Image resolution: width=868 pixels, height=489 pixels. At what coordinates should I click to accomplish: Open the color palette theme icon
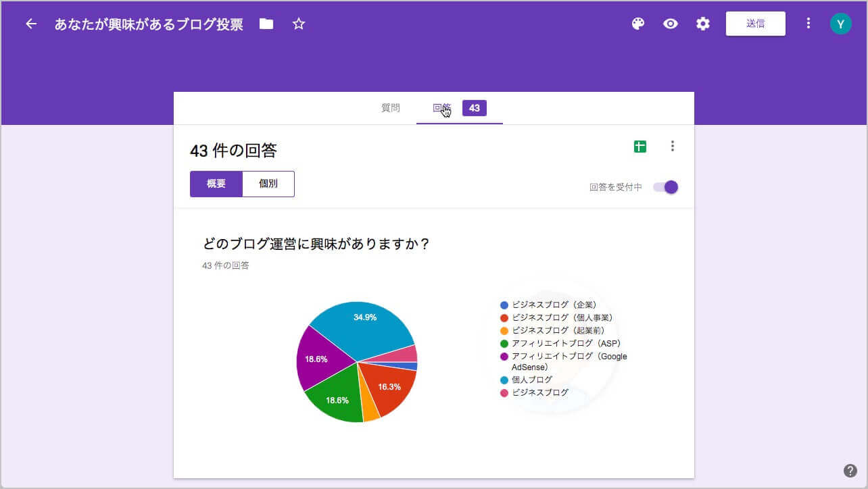[638, 24]
